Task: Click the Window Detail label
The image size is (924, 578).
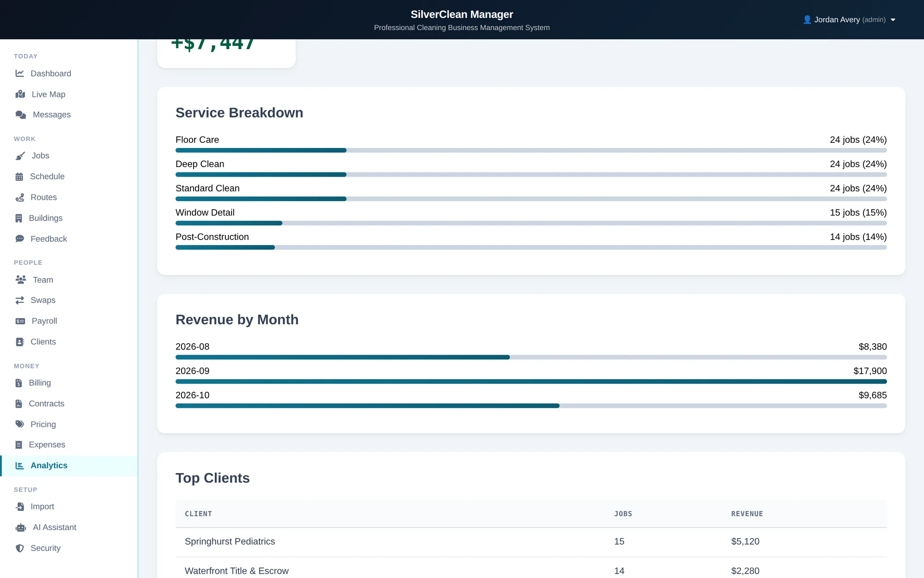Action: (205, 213)
